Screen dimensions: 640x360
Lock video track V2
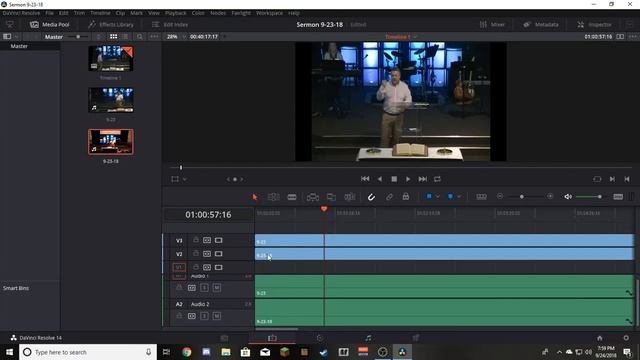tap(196, 253)
